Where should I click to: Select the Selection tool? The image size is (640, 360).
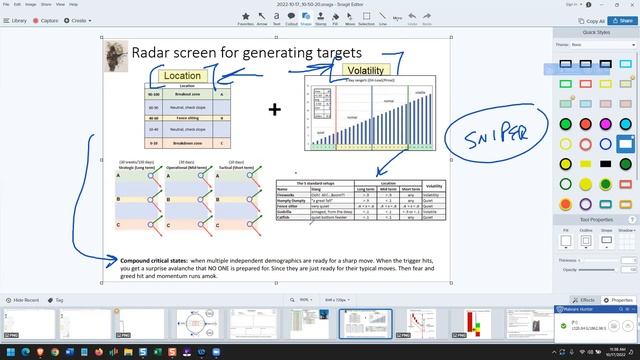[366, 18]
